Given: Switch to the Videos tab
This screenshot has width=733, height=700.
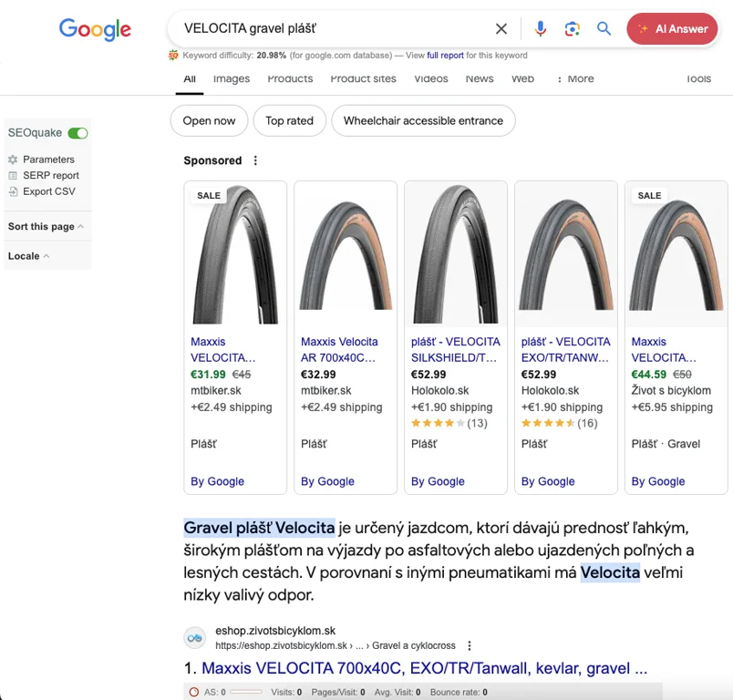Looking at the screenshot, I should click(x=431, y=79).
